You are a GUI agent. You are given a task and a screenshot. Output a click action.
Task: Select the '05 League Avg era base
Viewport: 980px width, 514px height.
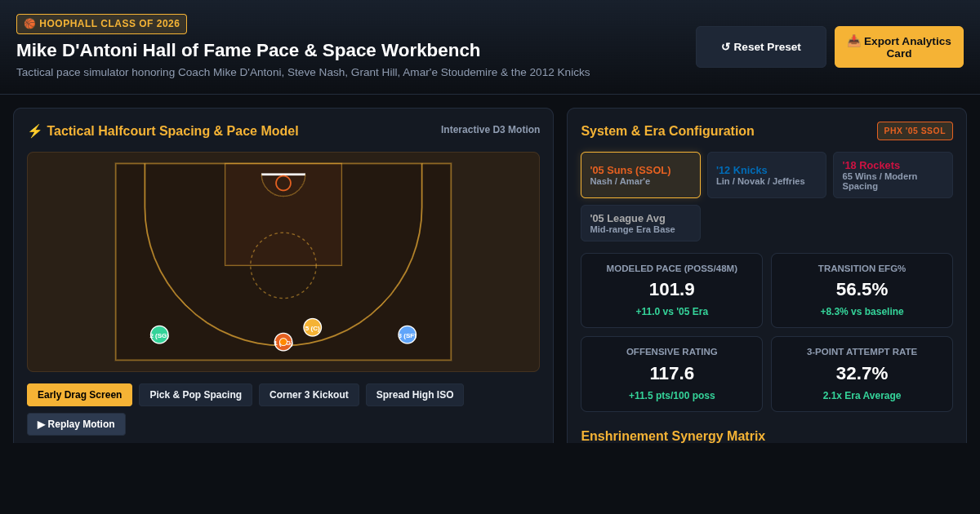tap(640, 223)
